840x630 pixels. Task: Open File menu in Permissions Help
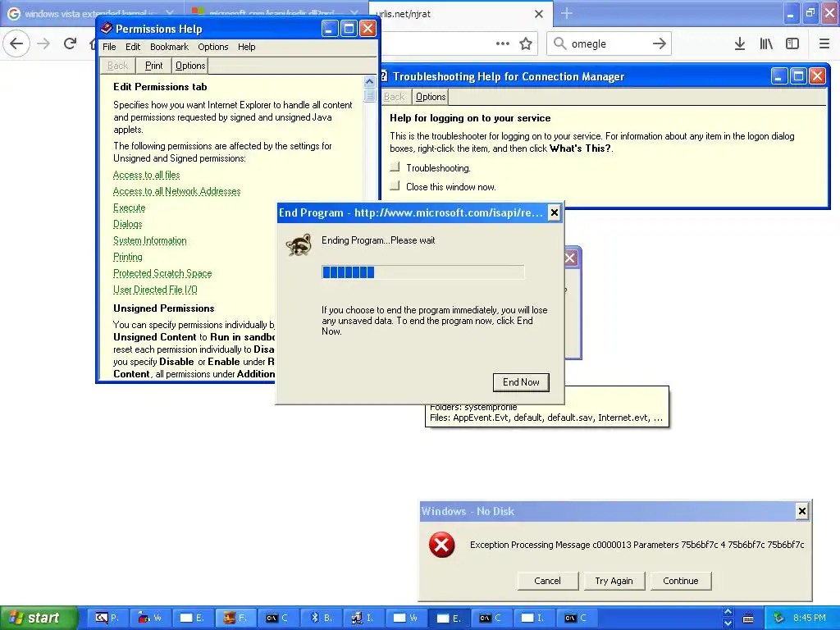109,47
